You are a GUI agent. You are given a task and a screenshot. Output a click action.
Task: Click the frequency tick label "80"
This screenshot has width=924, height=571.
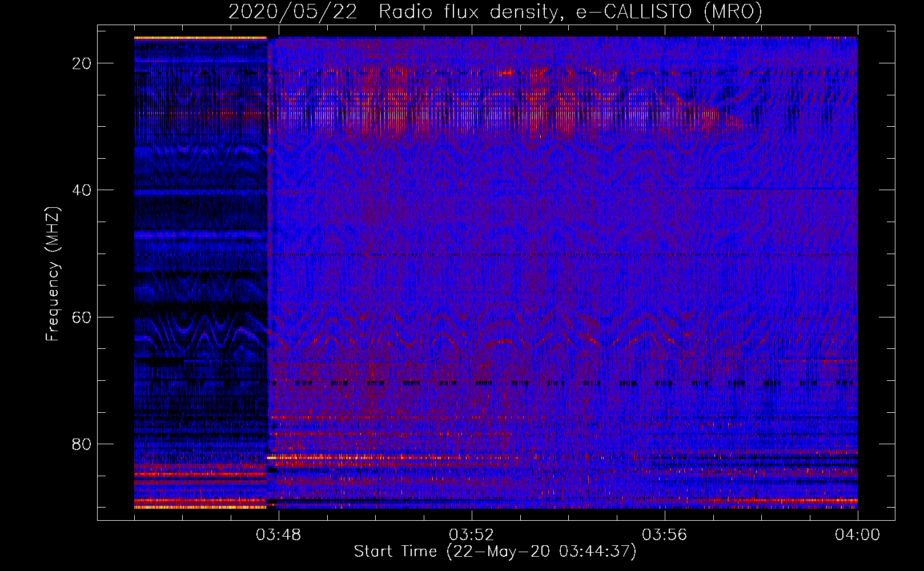(x=82, y=444)
